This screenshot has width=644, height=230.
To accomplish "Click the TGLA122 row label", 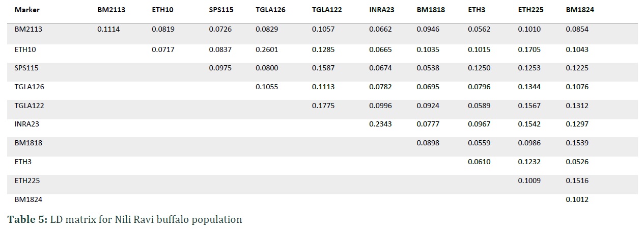I will 29,106.
